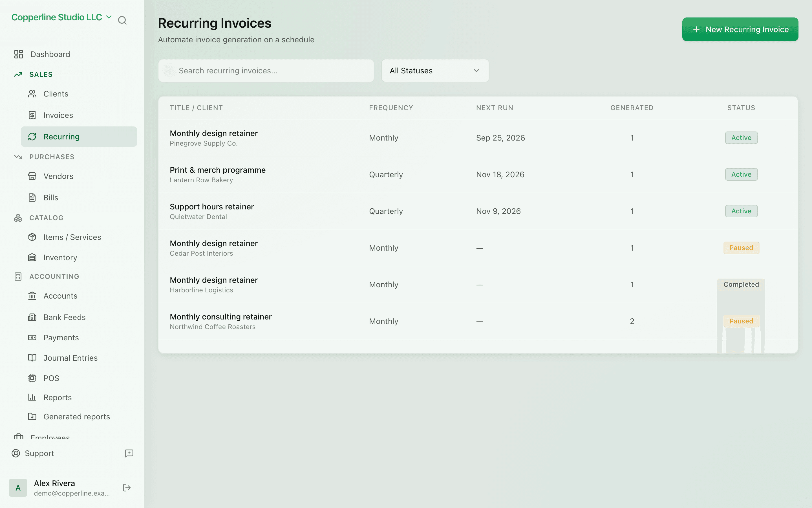Open Cedar Post Interiors retainer row

coord(478,248)
